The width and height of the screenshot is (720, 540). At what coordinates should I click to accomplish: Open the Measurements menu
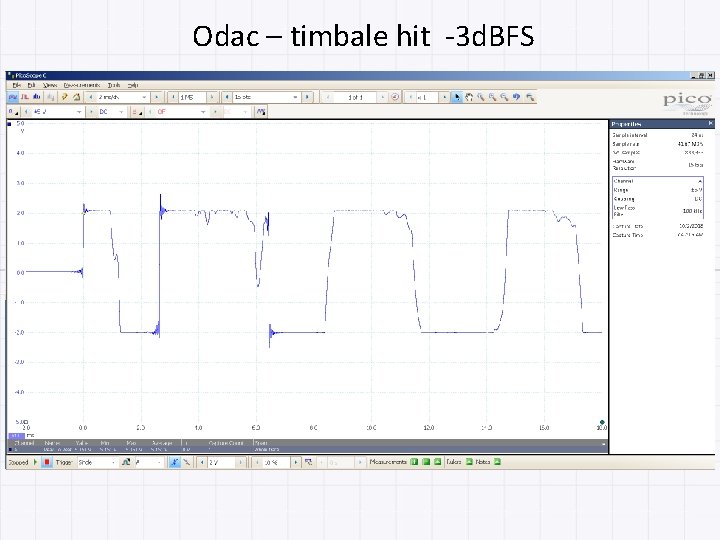click(x=81, y=85)
